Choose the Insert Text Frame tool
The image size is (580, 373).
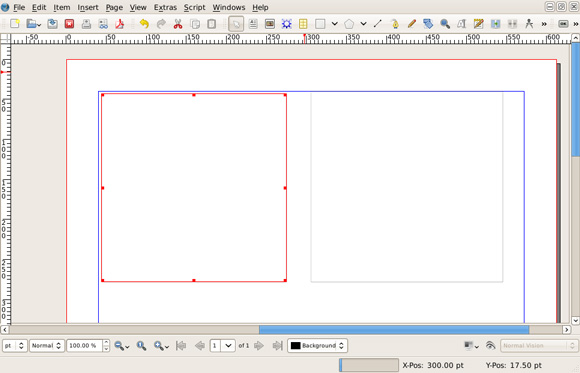click(x=253, y=24)
